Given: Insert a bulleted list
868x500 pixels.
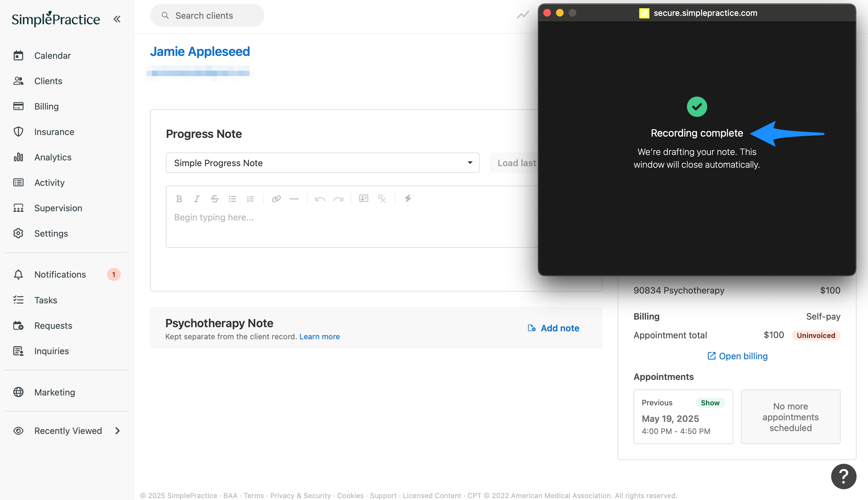Looking at the screenshot, I should coord(233,199).
